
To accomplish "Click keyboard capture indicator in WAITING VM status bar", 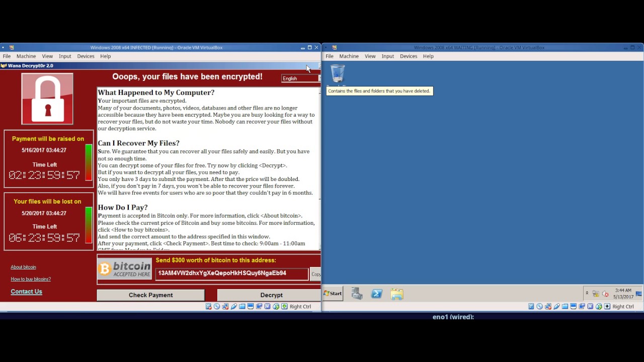I will 607,306.
